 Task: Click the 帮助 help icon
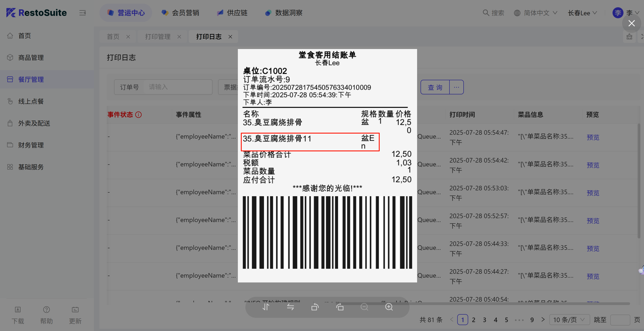[x=47, y=310]
